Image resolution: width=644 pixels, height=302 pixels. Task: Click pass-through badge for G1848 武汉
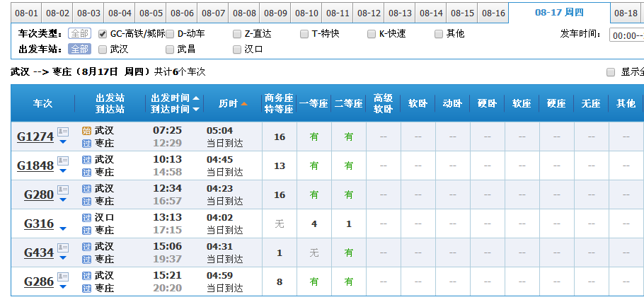point(86,160)
